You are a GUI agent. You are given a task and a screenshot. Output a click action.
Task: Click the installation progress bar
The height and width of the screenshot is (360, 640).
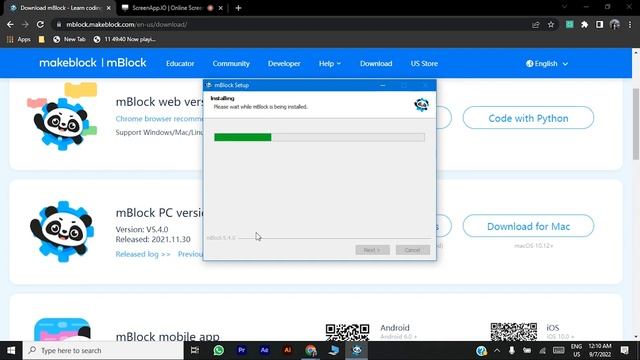319,137
